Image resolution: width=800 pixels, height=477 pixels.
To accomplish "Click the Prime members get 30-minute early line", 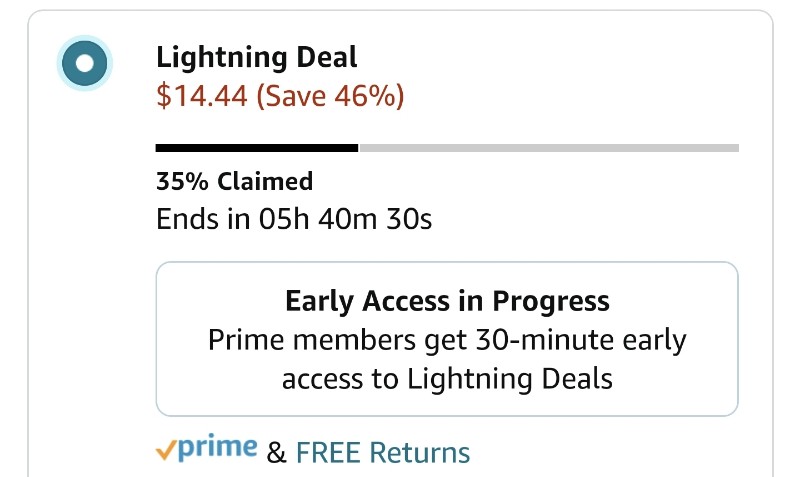I will (447, 340).
